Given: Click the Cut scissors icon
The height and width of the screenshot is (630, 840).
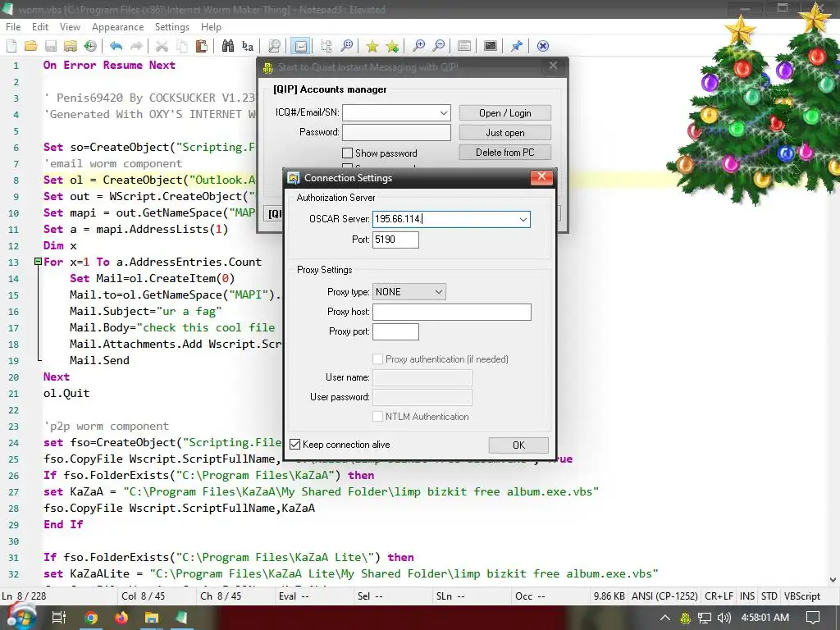Looking at the screenshot, I should pos(162,46).
